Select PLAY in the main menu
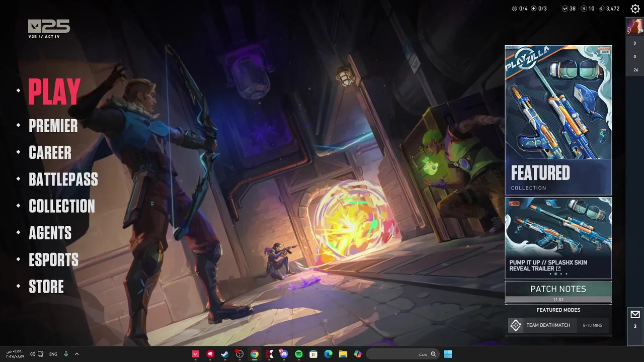Screen dimensions: 644x362 [54, 91]
